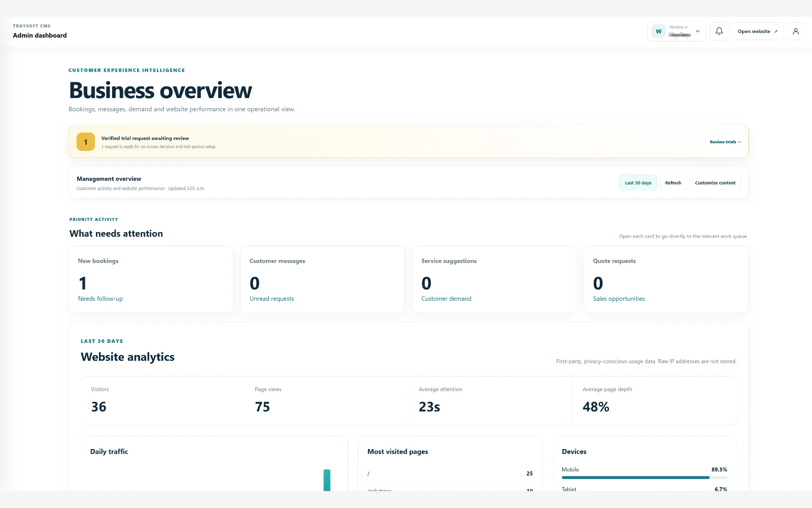The height and width of the screenshot is (508, 812).
Task: Click the Average page depth 48%
Action: (x=596, y=407)
